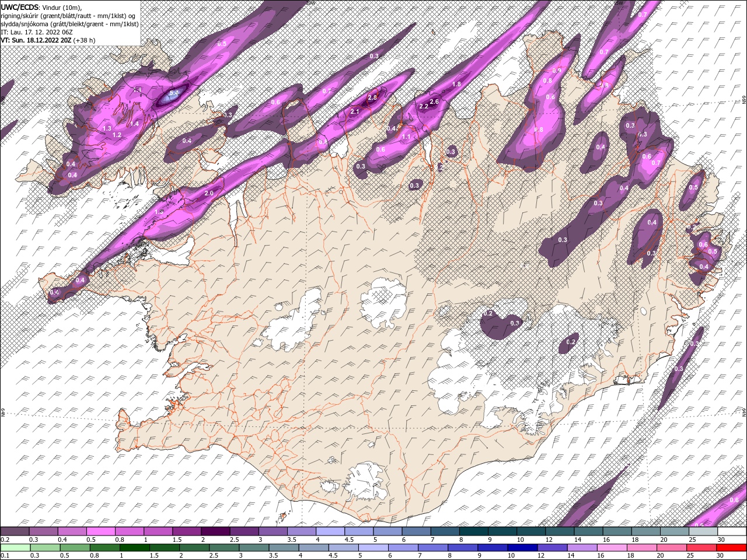
Task: Pick the lavender 4 snow legend swatch
Action: (x=329, y=531)
